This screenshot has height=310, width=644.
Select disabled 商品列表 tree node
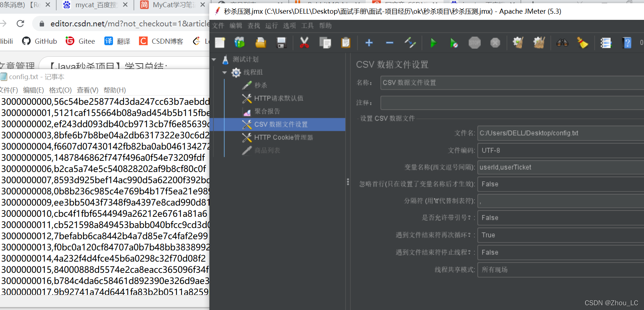[267, 150]
